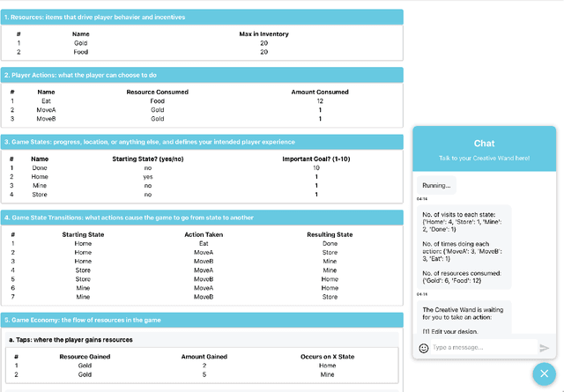Select the Done state's Important Goal value 10

[x=315, y=167]
